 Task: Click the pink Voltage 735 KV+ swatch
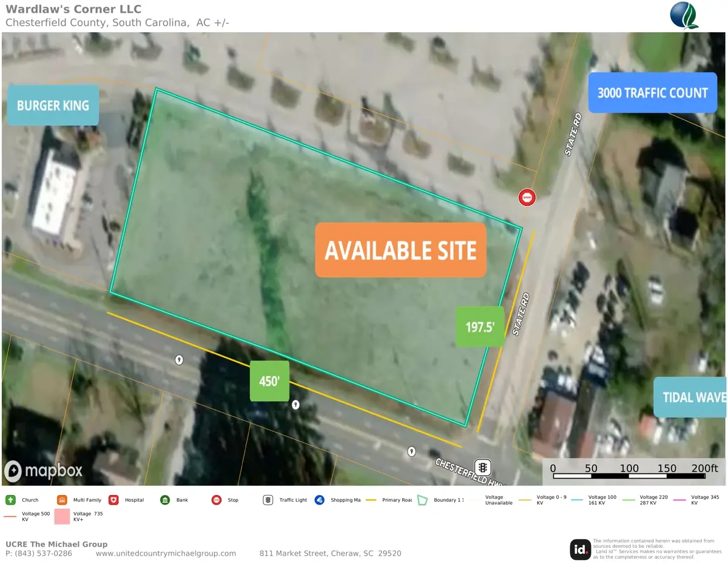tap(62, 517)
